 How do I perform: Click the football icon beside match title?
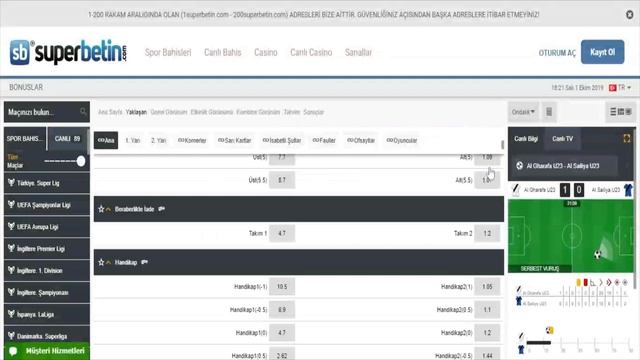coord(519,166)
